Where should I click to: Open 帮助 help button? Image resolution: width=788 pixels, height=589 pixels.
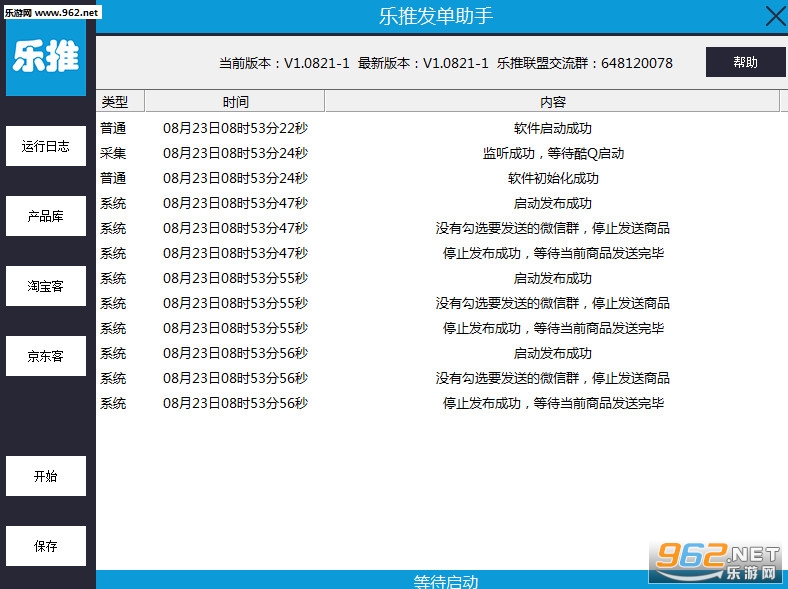pyautogui.click(x=745, y=62)
